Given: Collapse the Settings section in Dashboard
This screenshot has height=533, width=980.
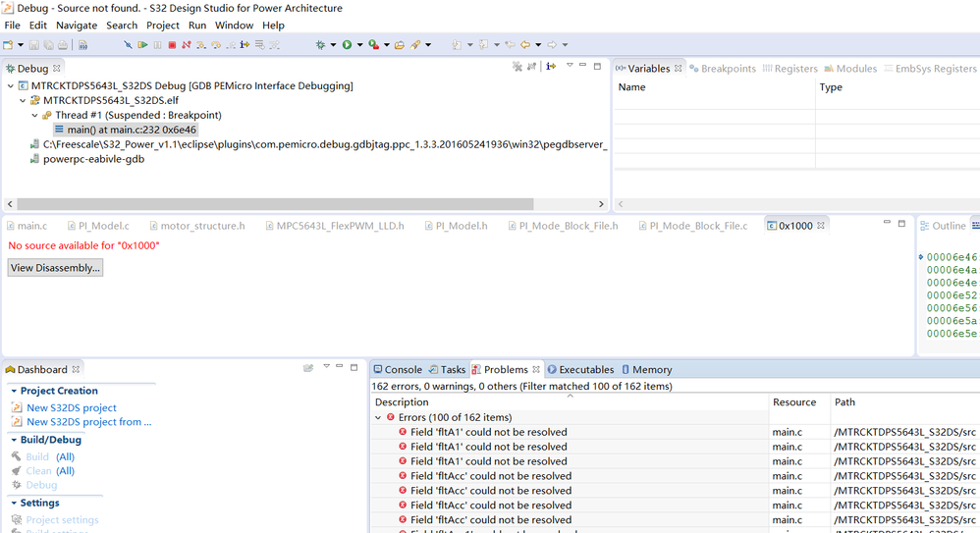Looking at the screenshot, I should coord(14,503).
